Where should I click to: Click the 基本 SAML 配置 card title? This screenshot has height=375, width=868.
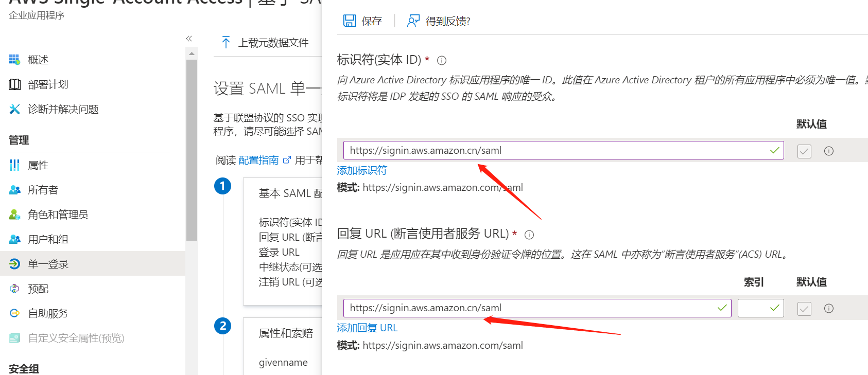pyautogui.click(x=290, y=193)
